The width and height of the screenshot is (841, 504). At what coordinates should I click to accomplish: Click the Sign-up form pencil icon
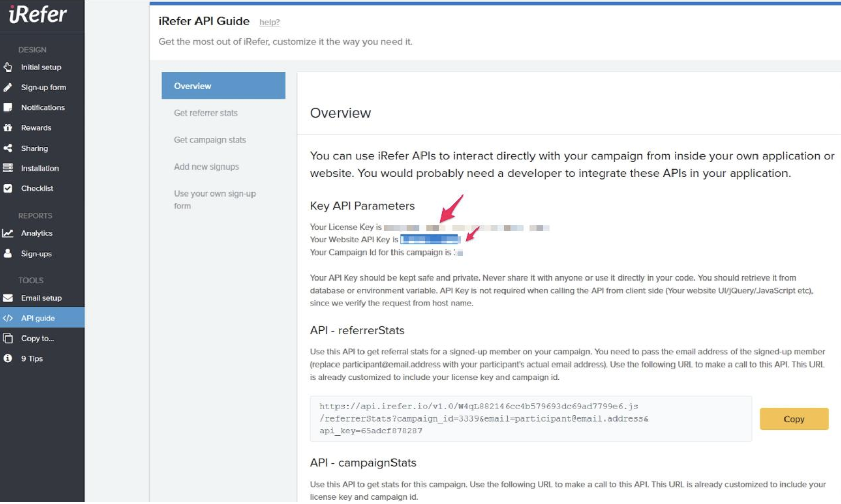[x=8, y=88]
